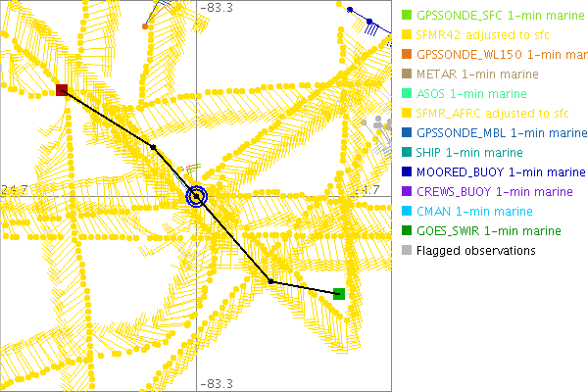
Task: Click the GPSSONDE_SFC light green legend swatch
Action: click(407, 16)
